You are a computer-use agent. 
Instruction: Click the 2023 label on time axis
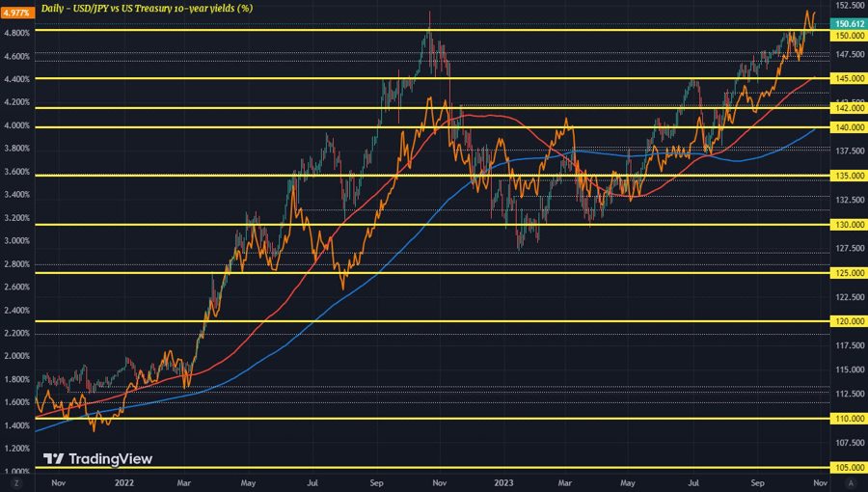(x=503, y=483)
